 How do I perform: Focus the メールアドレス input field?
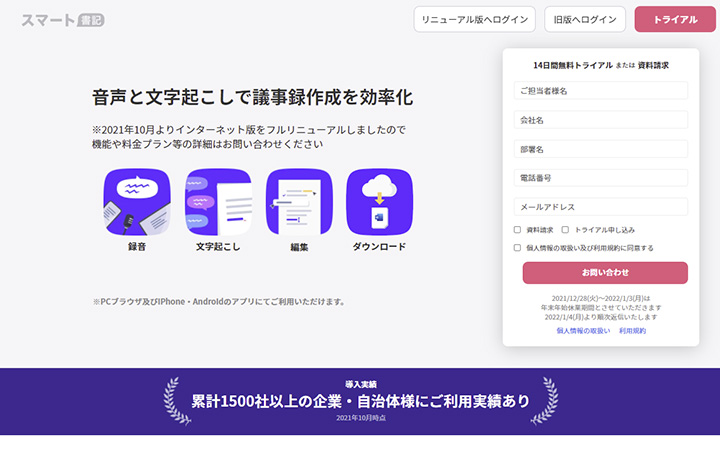(x=601, y=207)
